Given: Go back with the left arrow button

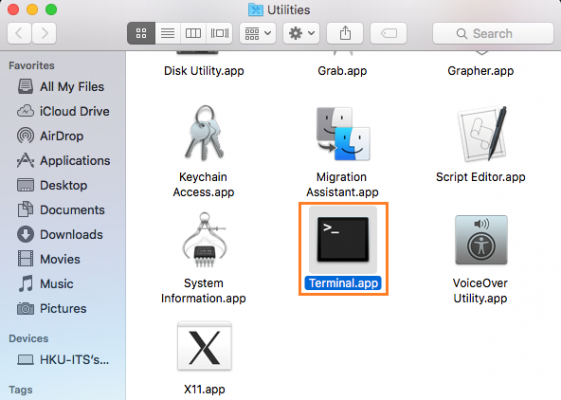Looking at the screenshot, I should [x=19, y=33].
